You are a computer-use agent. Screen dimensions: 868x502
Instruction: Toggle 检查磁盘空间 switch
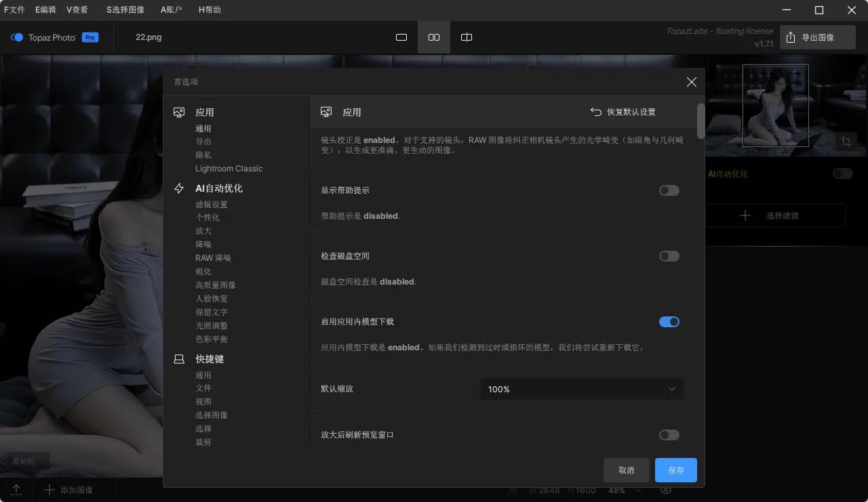click(x=669, y=256)
